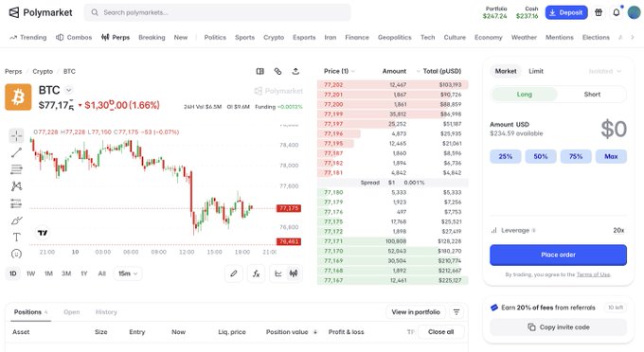Image resolution: width=644 pixels, height=352 pixels.
Task: Click the pencil draw icon below chart
Action: 234,273
